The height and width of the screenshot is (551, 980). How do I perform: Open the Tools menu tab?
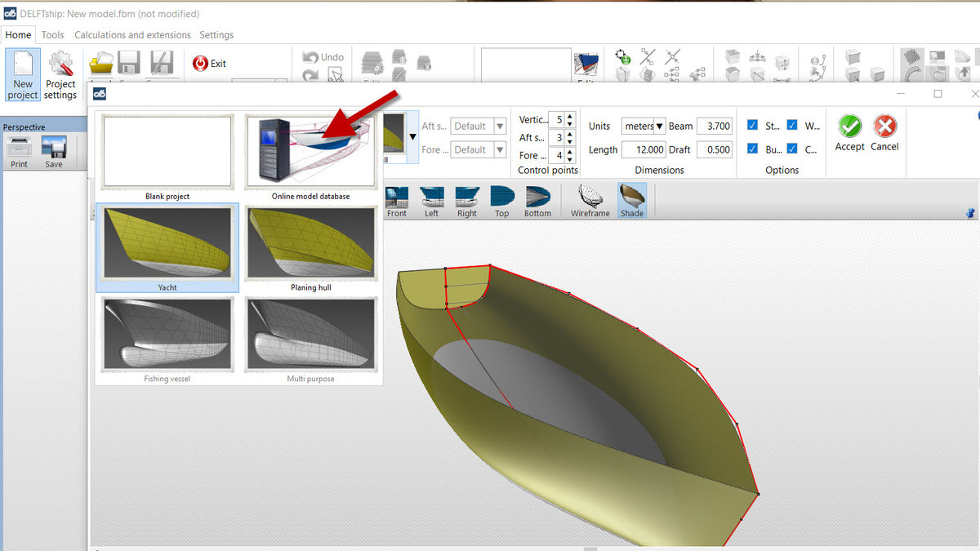tap(52, 35)
